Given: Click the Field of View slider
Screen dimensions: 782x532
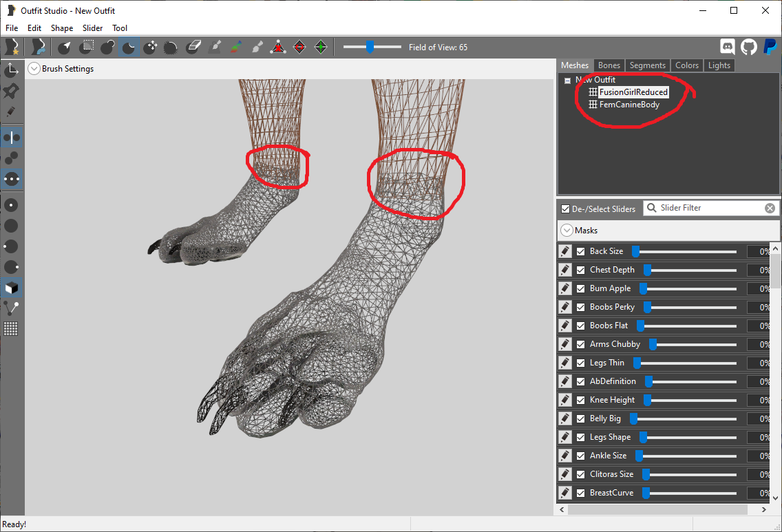Looking at the screenshot, I should click(372, 47).
